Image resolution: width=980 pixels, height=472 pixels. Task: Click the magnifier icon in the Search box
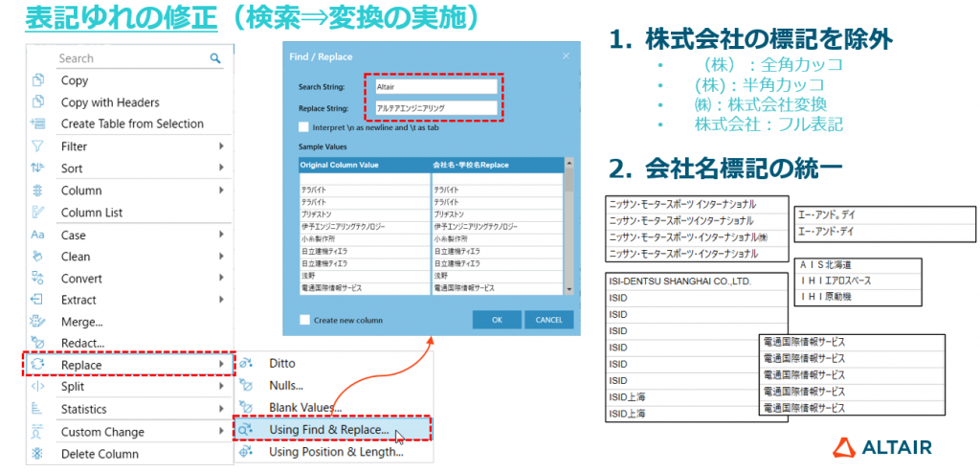215,58
